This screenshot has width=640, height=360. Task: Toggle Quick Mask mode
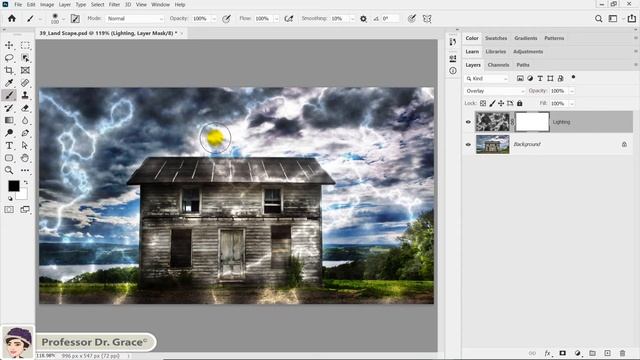(9, 209)
